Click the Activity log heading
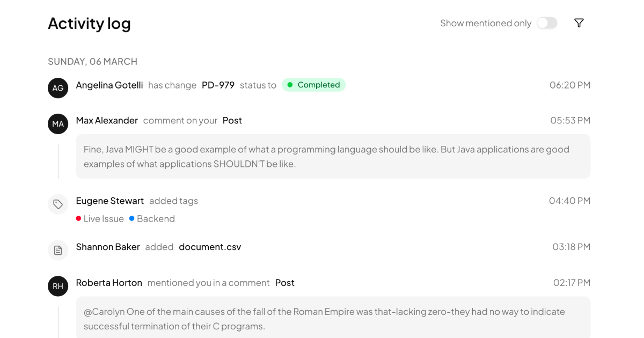644x338 pixels. 89,23
